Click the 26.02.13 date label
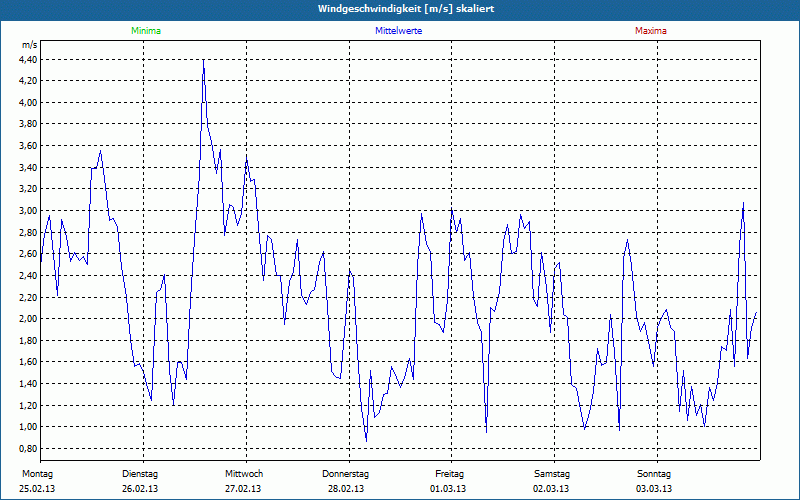 tap(140, 489)
